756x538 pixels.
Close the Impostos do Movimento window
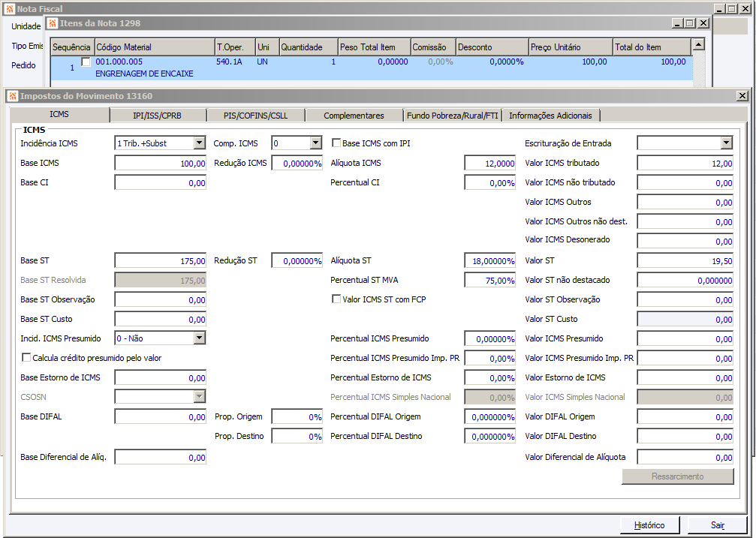coord(742,96)
